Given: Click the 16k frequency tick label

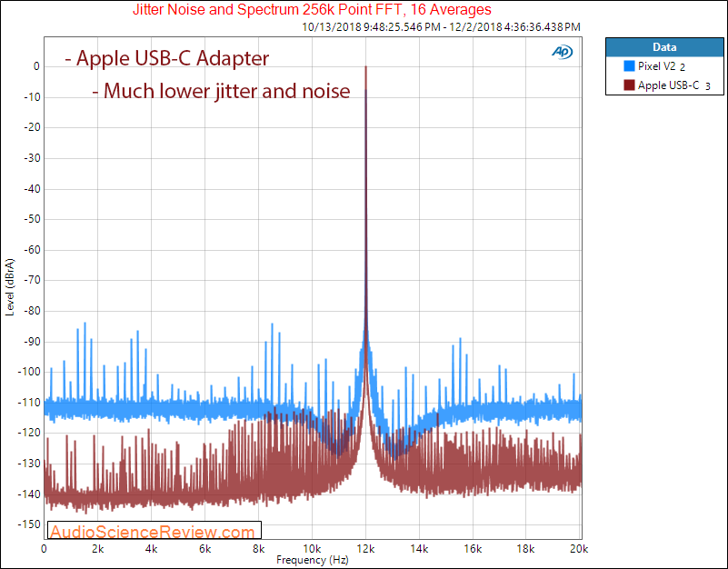Looking at the screenshot, I should (x=473, y=549).
